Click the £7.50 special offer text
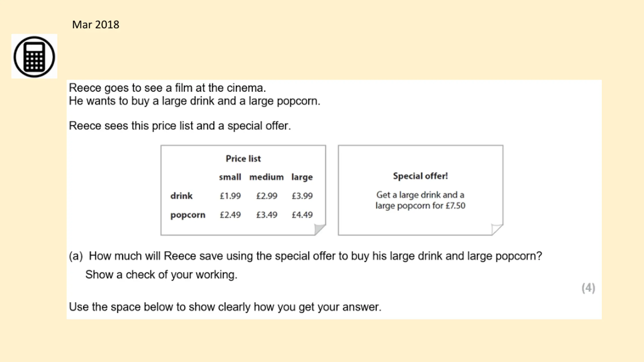Viewport: 644px width, 362px height. 455,206
